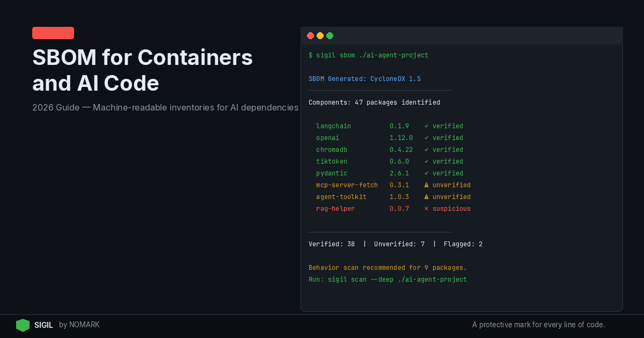Click the Verified: 38 summary text
Screen dimensions: 644x338
(331, 244)
